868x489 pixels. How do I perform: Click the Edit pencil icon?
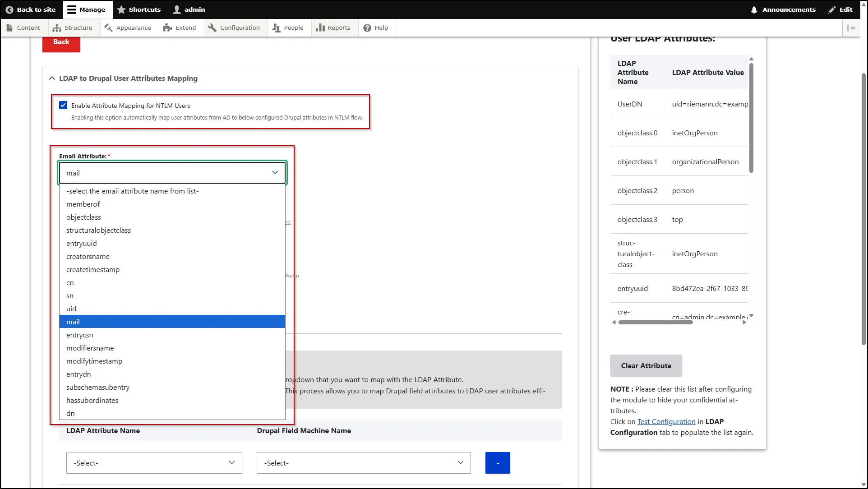point(831,9)
